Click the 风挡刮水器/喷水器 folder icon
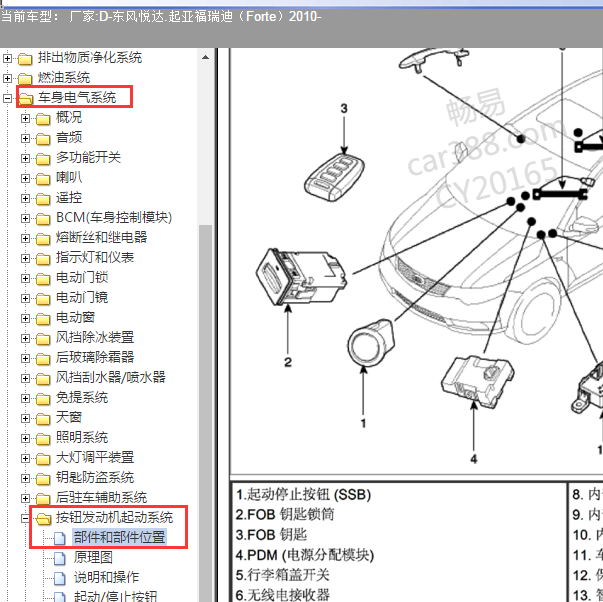The height and width of the screenshot is (602, 603). click(43, 379)
